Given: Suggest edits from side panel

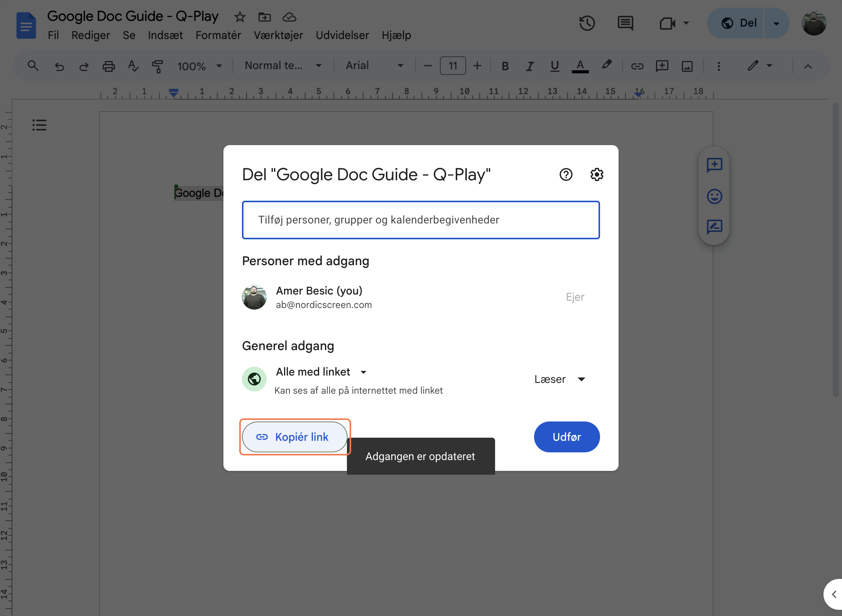Looking at the screenshot, I should tap(714, 227).
